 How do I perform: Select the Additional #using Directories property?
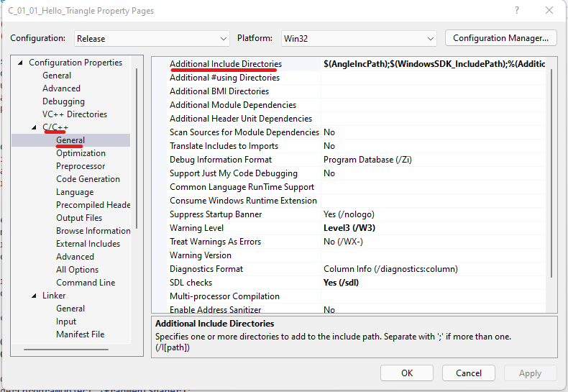[224, 78]
